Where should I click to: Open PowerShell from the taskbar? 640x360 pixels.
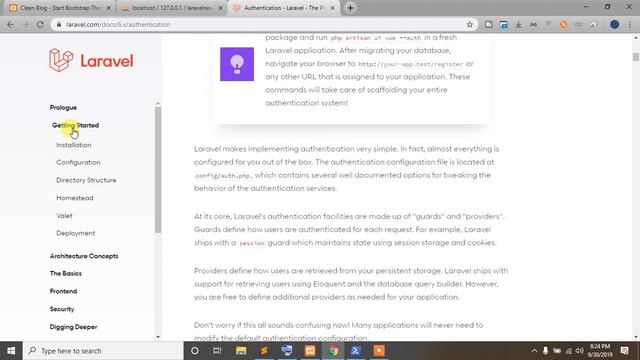356,351
